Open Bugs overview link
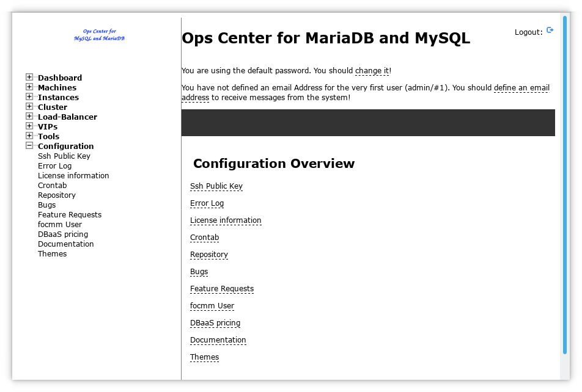The height and width of the screenshot is (392, 582). pos(199,272)
